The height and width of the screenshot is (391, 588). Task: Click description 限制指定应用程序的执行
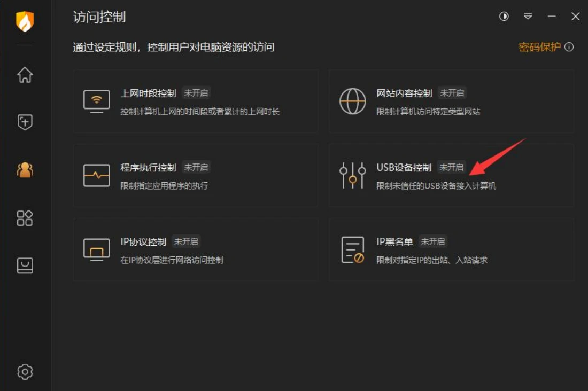pos(164,185)
